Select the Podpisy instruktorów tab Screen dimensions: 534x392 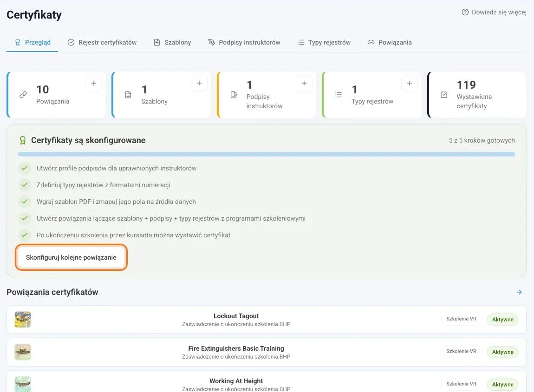[244, 43]
